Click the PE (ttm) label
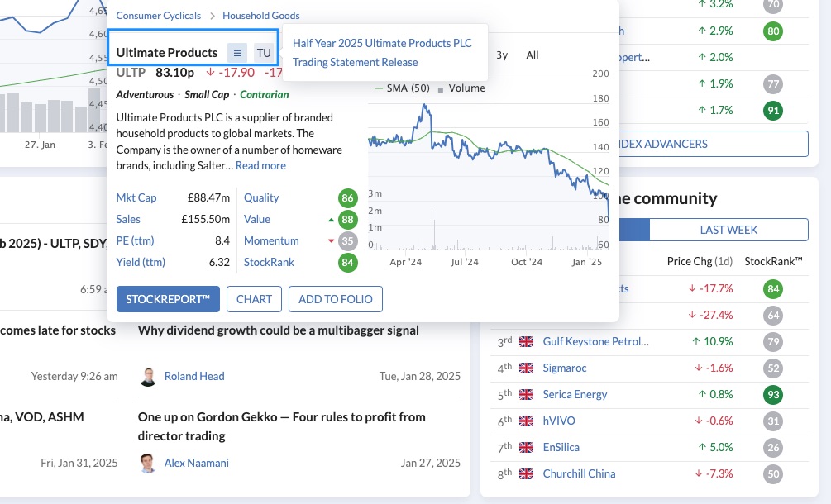This screenshot has height=504, width=831. pyautogui.click(x=135, y=241)
